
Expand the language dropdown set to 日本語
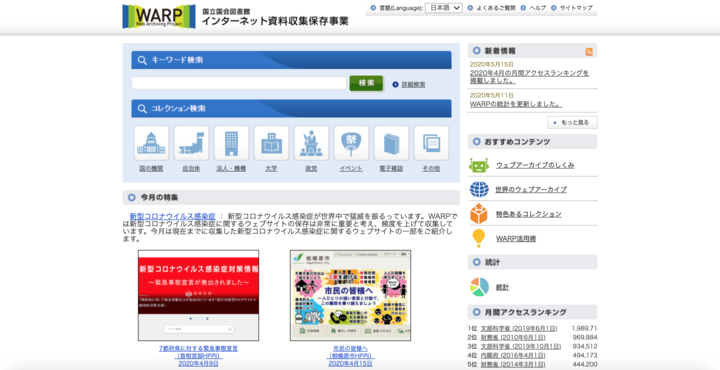(x=444, y=8)
